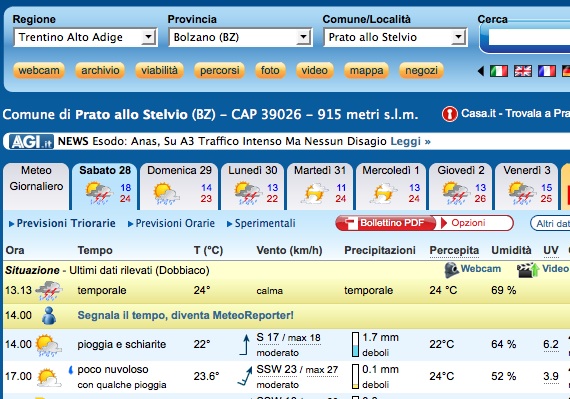Screen dimensions: 570x399
Task: Switch to the Domenica 29 forecast tab
Action: pos(179,186)
